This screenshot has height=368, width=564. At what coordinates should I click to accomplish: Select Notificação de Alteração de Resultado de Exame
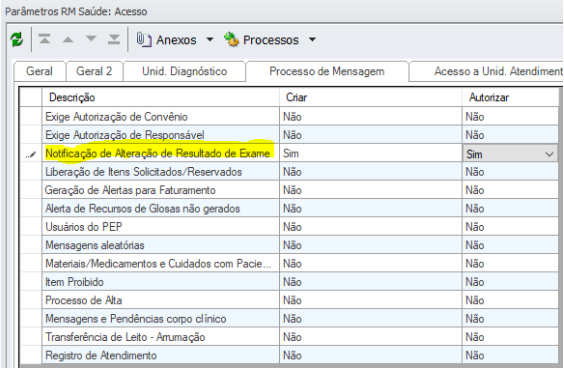pyautogui.click(x=160, y=154)
